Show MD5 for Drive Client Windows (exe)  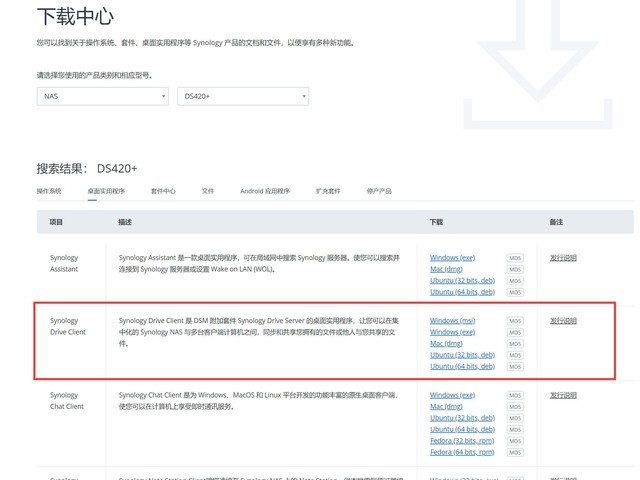pos(515,332)
